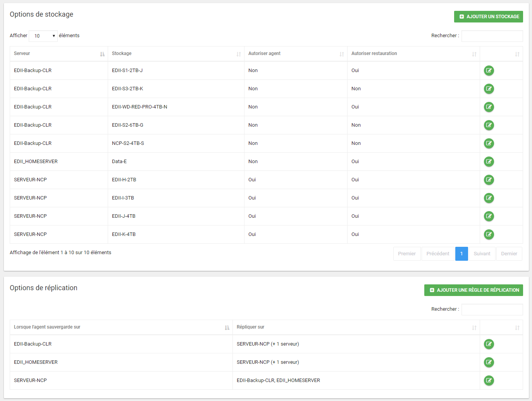Edit storage Data-E row
Image resolution: width=532 pixels, height=401 pixels.
tap(489, 162)
